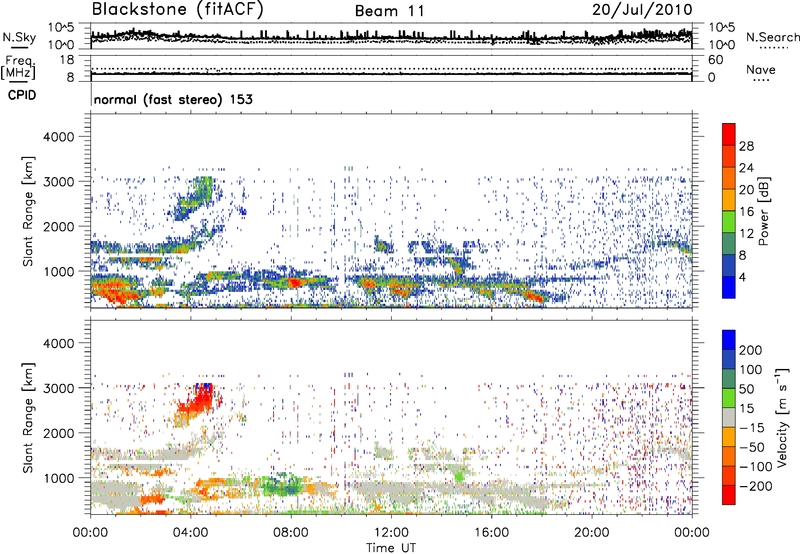This screenshot has width=800, height=554.
Task: Click the 3000 tick on power panel
Action: pyautogui.click(x=58, y=182)
